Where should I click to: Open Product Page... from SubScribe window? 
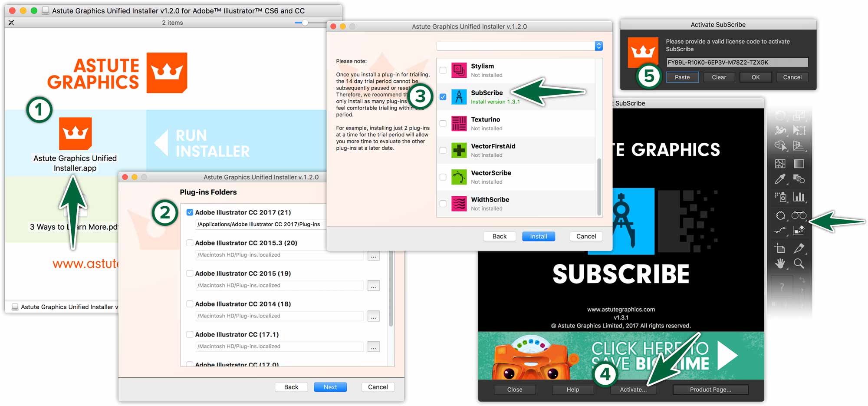coord(710,389)
